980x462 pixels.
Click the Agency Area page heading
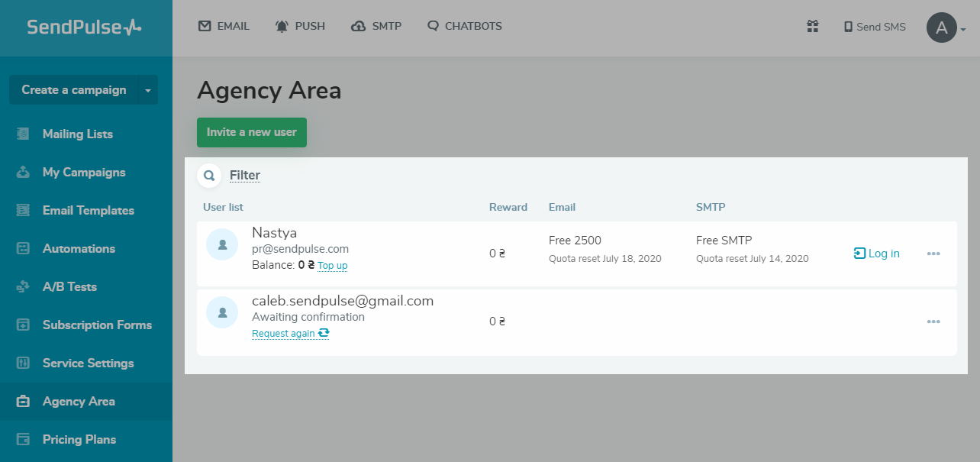[x=269, y=91]
